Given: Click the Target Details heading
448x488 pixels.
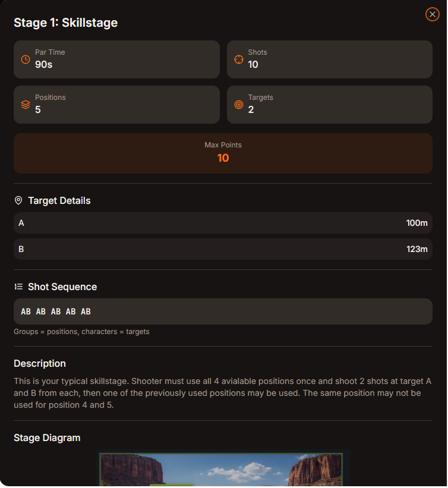Looking at the screenshot, I should (x=59, y=201).
